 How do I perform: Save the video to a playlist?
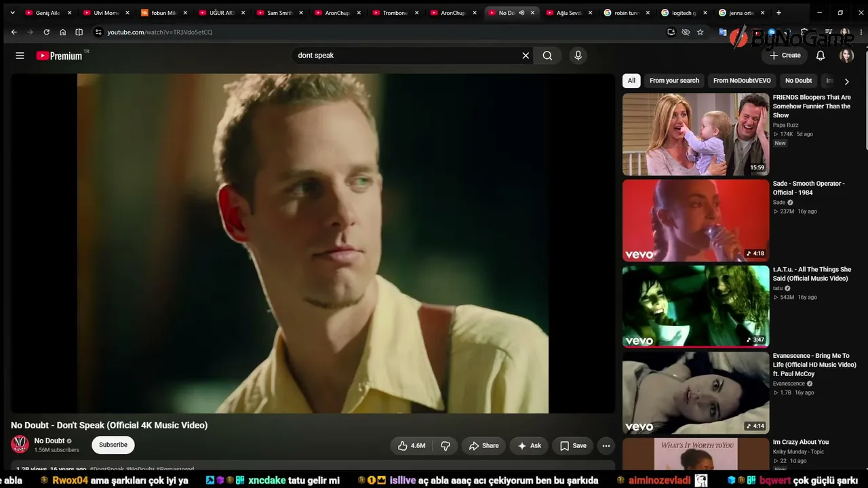[573, 445]
